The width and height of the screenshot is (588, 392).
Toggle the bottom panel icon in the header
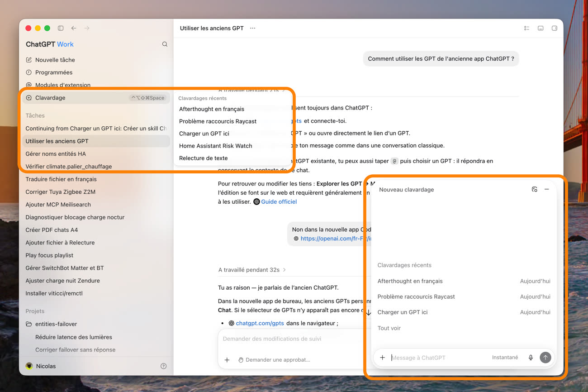541,28
